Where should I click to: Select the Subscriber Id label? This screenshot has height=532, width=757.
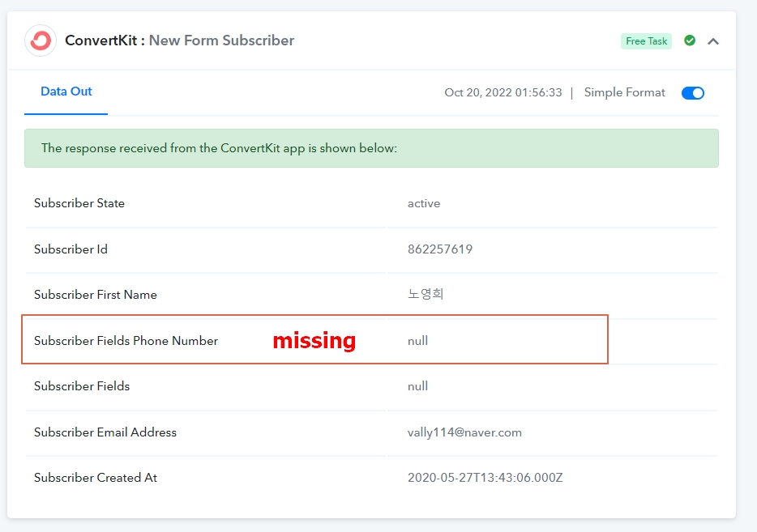(x=71, y=249)
